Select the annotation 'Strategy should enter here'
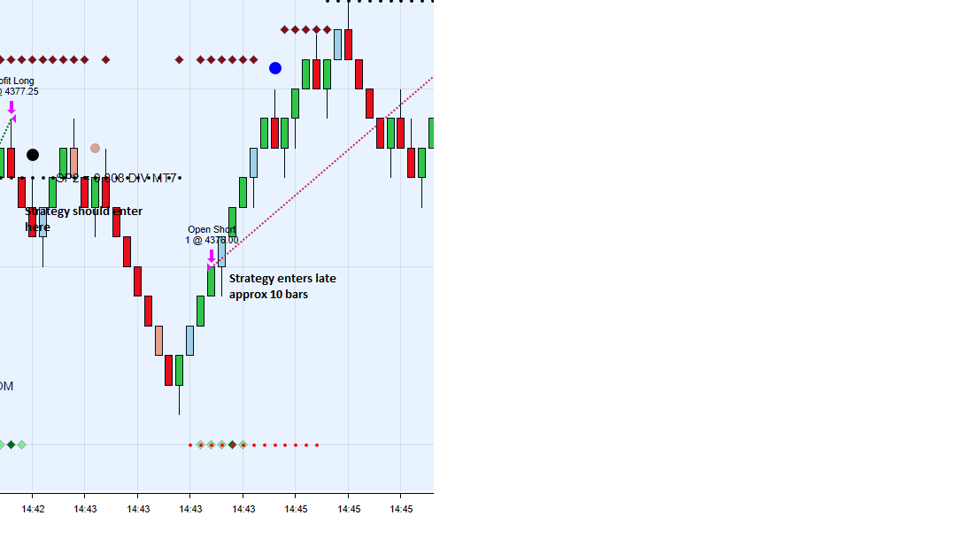The height and width of the screenshot is (554, 980). pyautogui.click(x=83, y=219)
